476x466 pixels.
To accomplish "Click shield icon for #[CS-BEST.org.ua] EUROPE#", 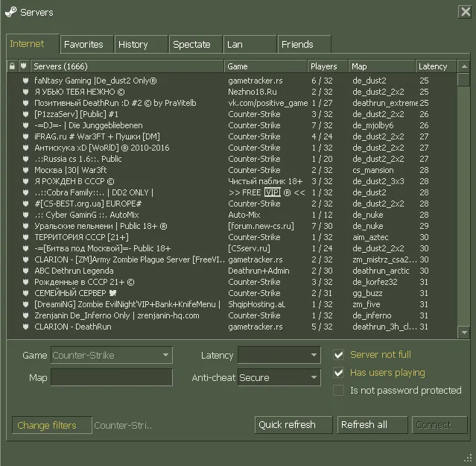I will point(25,204).
